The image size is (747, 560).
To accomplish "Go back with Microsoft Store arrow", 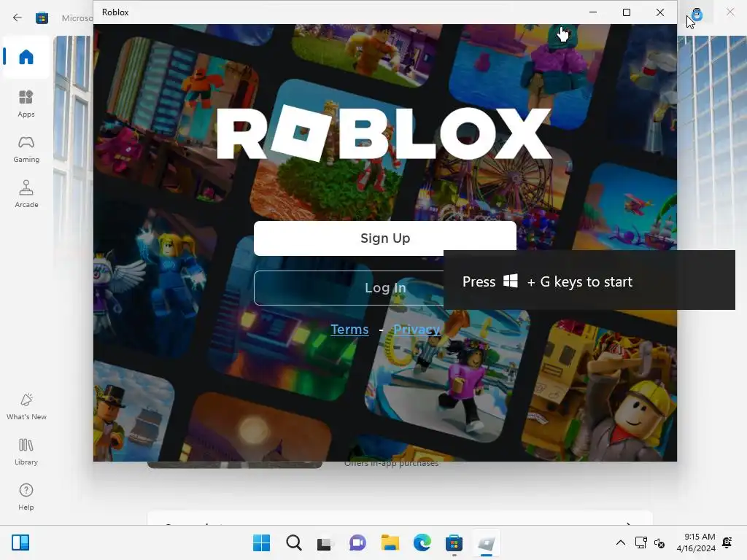I will [18, 17].
